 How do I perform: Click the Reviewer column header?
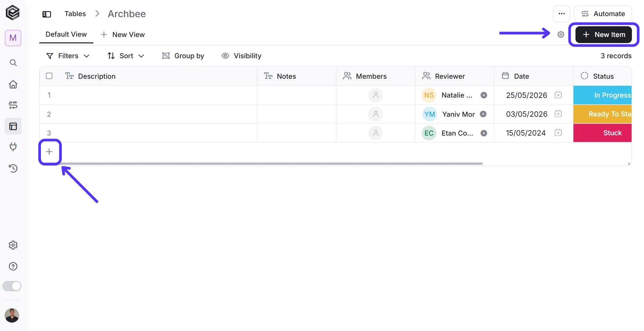455,76
